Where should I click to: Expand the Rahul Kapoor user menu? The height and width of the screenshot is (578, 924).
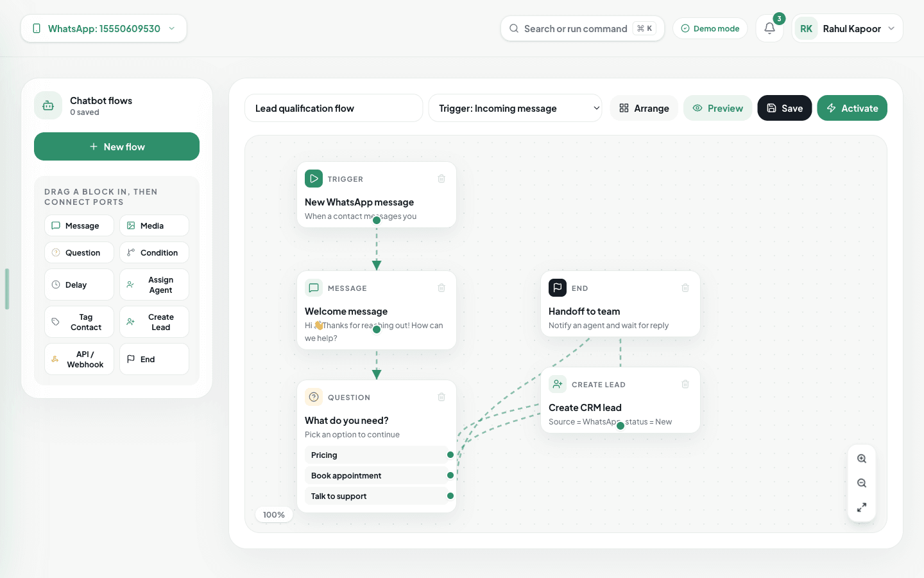point(848,28)
